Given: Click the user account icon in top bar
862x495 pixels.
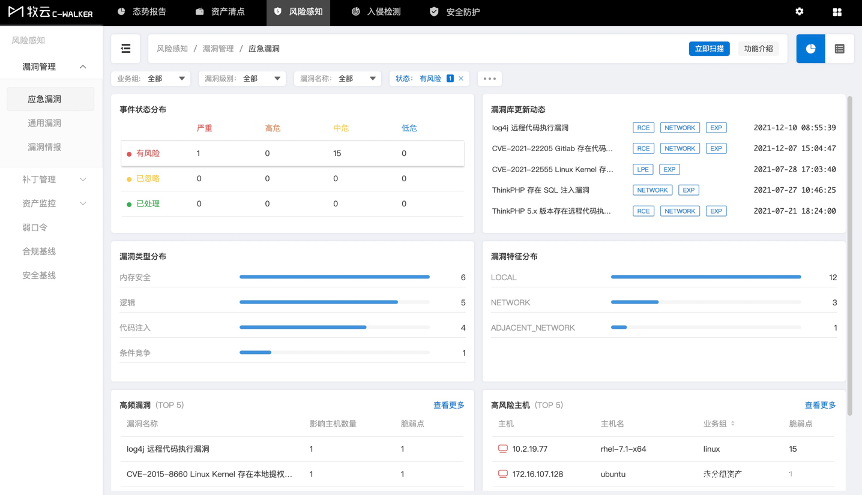Looking at the screenshot, I should click(837, 11).
